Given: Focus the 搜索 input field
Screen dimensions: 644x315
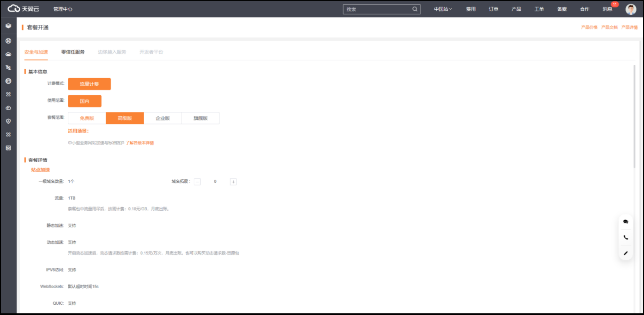Looking at the screenshot, I should click(x=377, y=9).
